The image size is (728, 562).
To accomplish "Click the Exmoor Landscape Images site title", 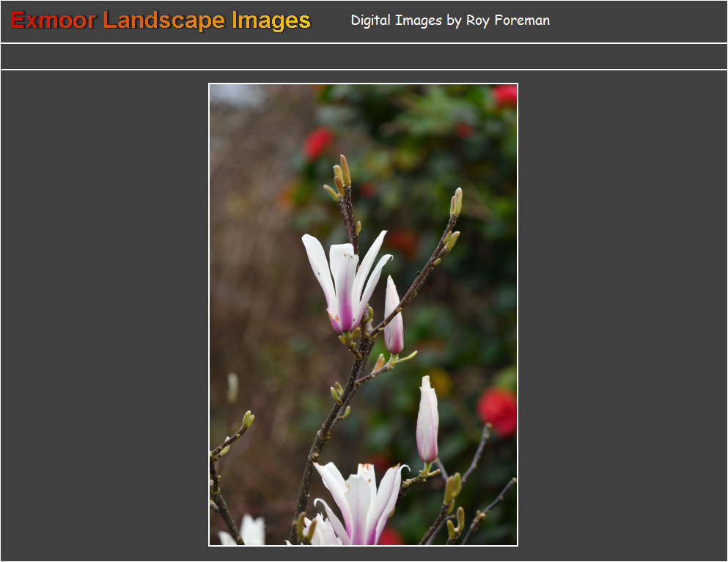I will [161, 21].
